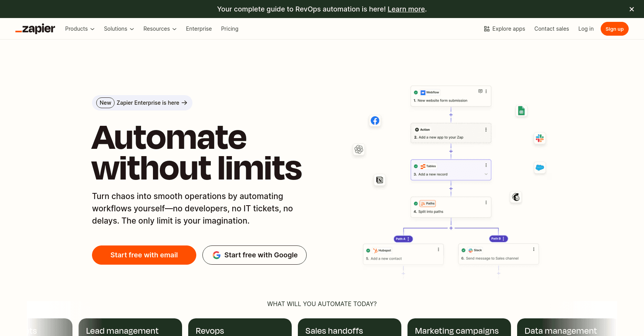Click the orange Sign up button
644x336 pixels.
[x=614, y=29]
